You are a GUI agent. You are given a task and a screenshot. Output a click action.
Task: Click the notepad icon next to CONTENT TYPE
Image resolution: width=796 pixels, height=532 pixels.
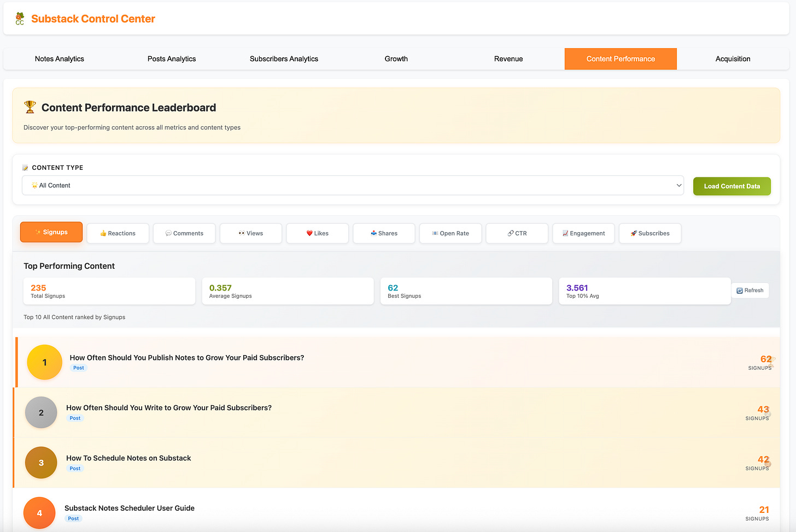coord(25,168)
